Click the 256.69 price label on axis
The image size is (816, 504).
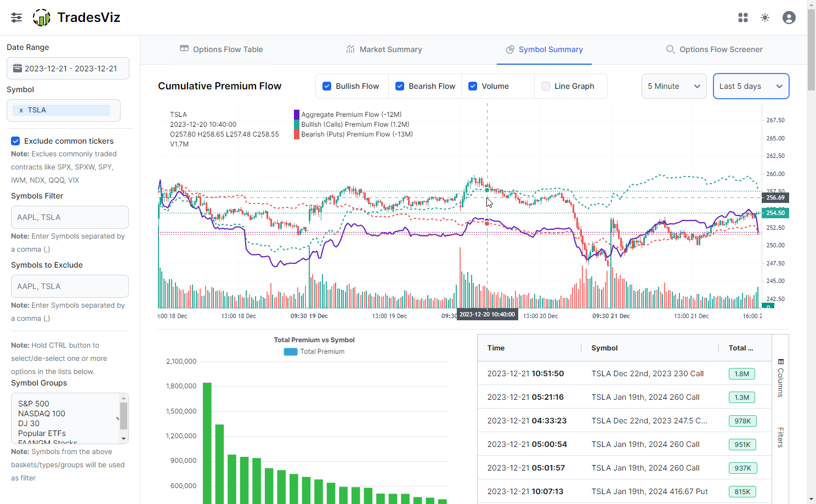coord(775,197)
